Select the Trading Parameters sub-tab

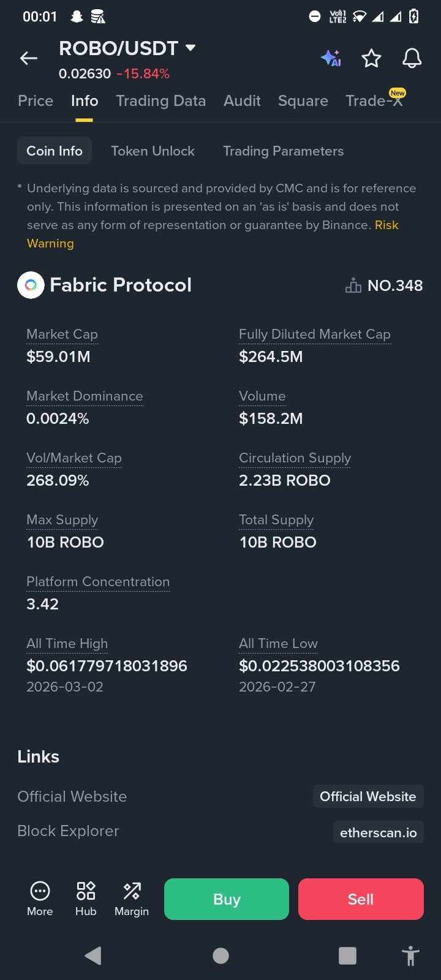(x=283, y=151)
